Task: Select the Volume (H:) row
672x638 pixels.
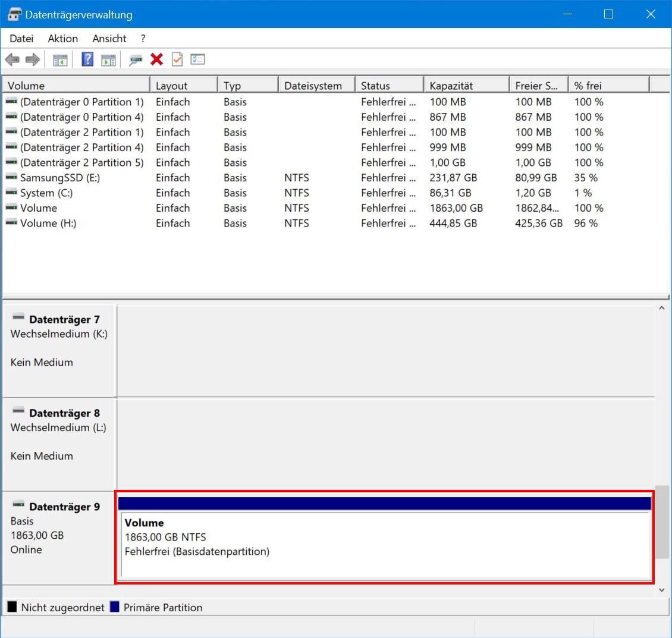Action: coord(48,224)
